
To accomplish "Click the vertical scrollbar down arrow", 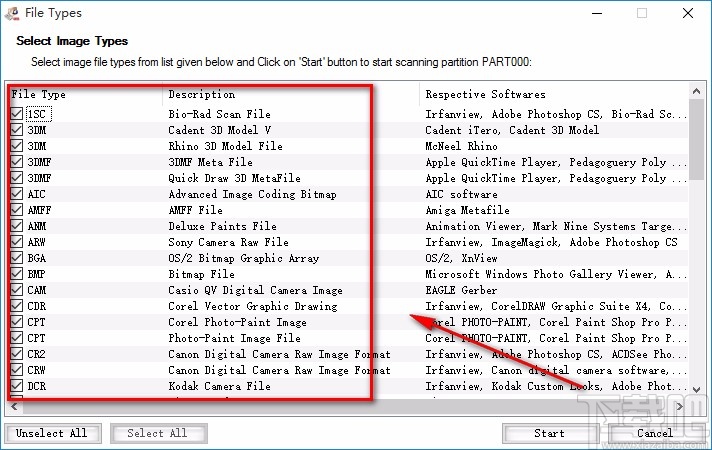I will coord(697,390).
